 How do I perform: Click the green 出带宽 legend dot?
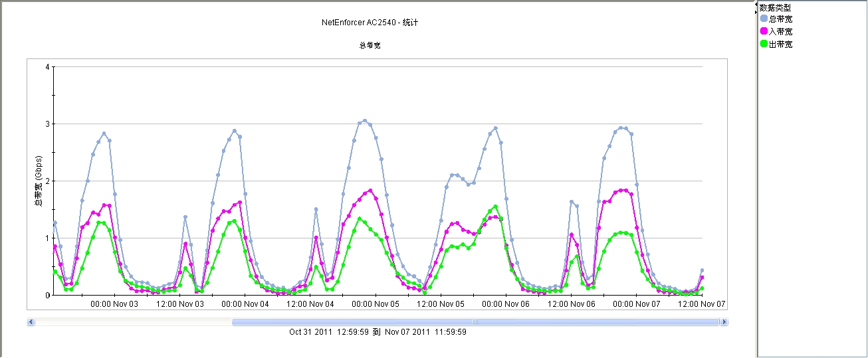[764, 44]
